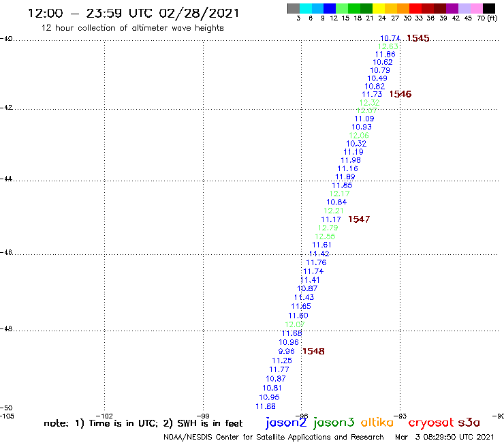504x443 pixels.
Task: Click the wave height value 11.74
Action: pyautogui.click(x=313, y=271)
